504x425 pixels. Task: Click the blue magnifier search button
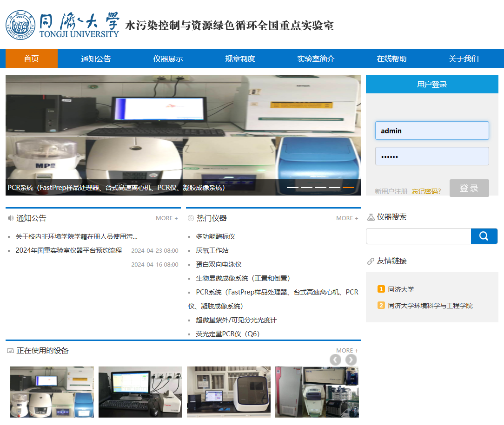point(484,236)
